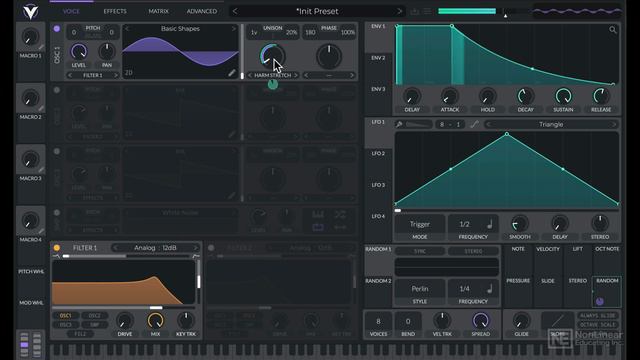Switch to the MATRIX tab
Screen dimensions: 640x360
[x=158, y=11]
